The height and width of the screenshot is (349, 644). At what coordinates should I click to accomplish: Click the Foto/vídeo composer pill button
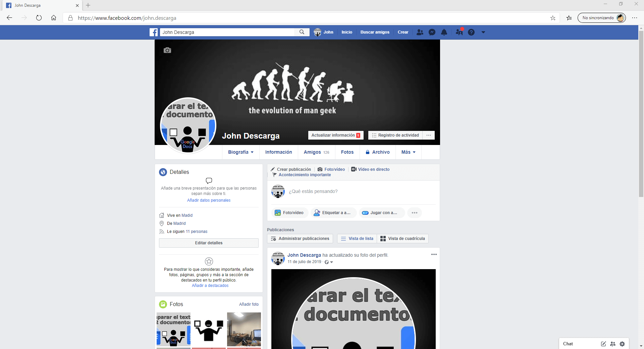pyautogui.click(x=289, y=213)
